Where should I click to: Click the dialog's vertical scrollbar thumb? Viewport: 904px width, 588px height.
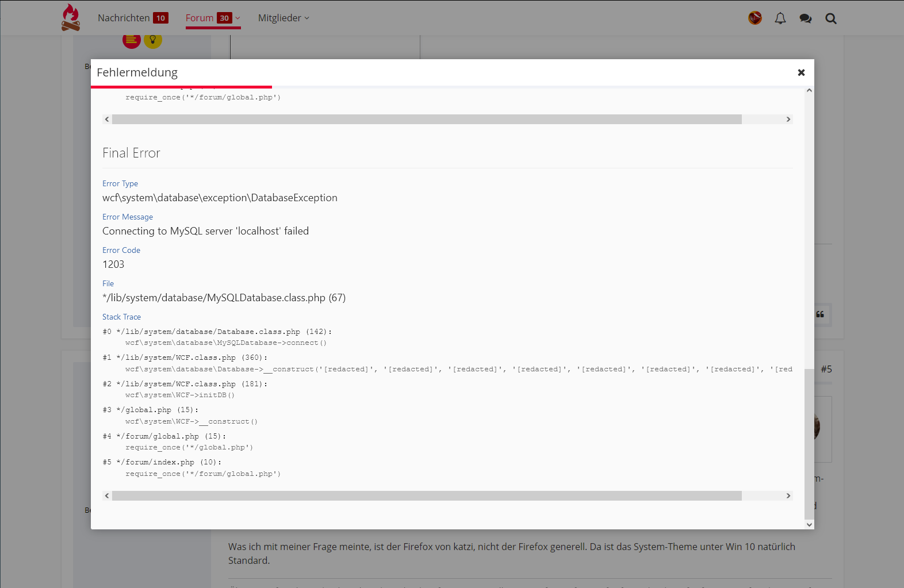point(809,444)
